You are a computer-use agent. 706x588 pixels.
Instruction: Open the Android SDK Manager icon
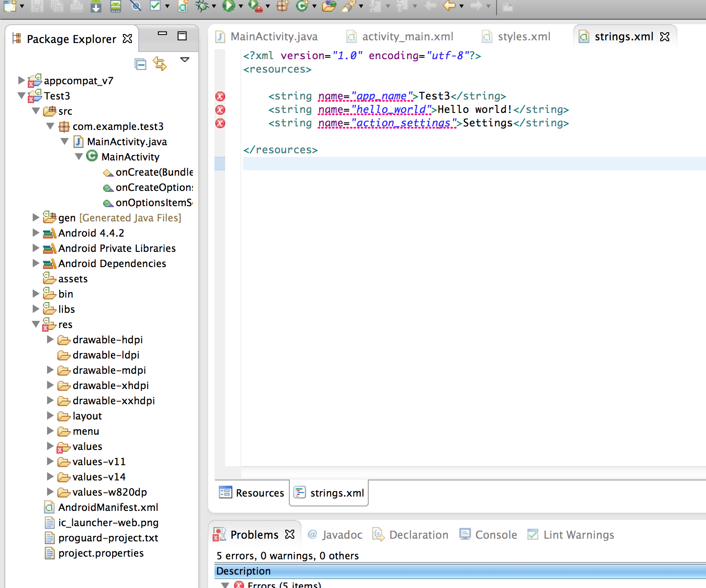pyautogui.click(x=96, y=6)
